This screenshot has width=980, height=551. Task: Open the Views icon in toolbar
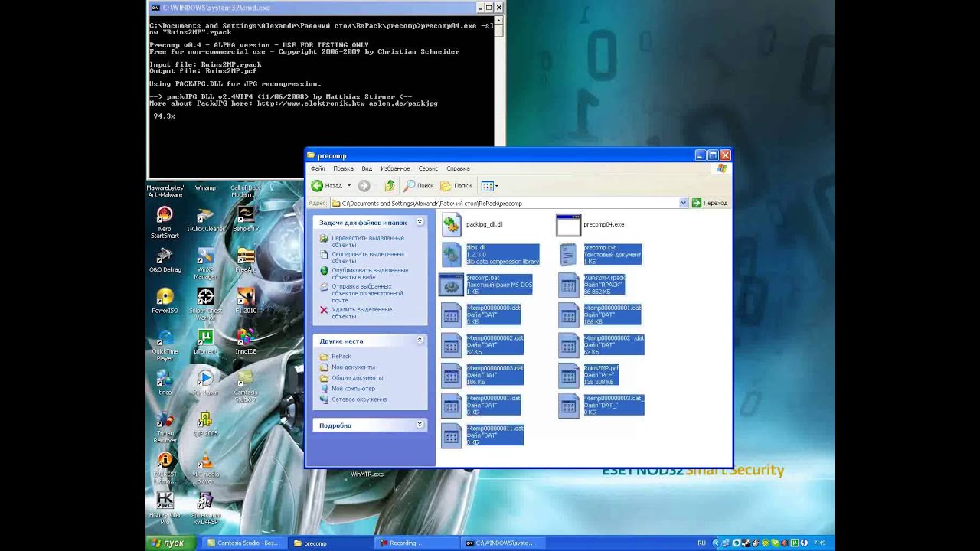pos(486,185)
